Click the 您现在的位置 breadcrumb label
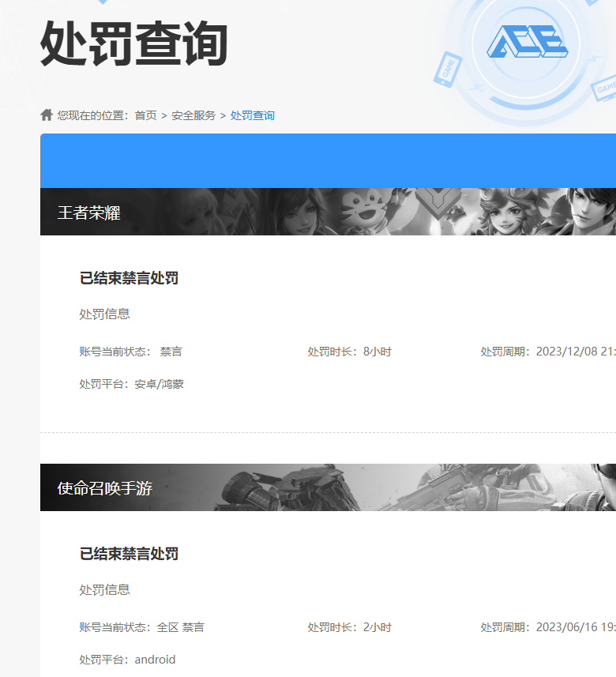Image resolution: width=616 pixels, height=677 pixels. click(93, 115)
